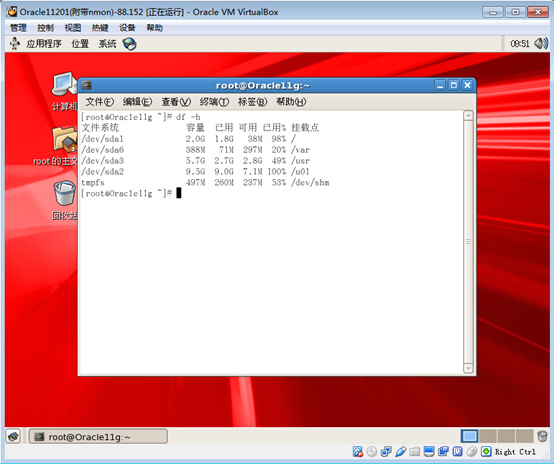
Task: Click the terminal vertical scrollbar track
Action: click(x=468, y=242)
